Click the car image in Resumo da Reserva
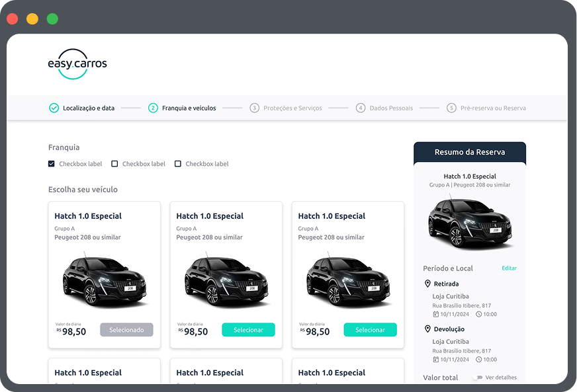The image size is (577, 392). tap(469, 221)
